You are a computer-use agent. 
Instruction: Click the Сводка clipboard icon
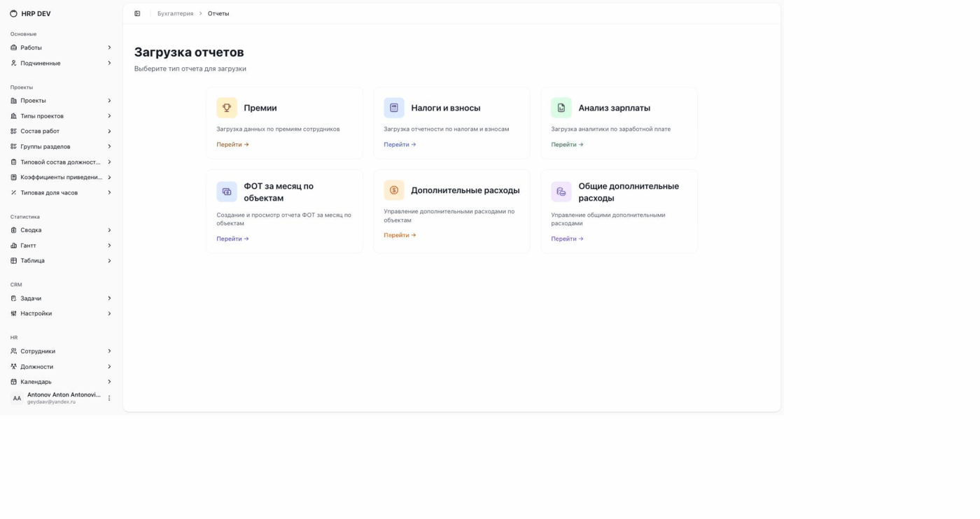pyautogui.click(x=13, y=230)
